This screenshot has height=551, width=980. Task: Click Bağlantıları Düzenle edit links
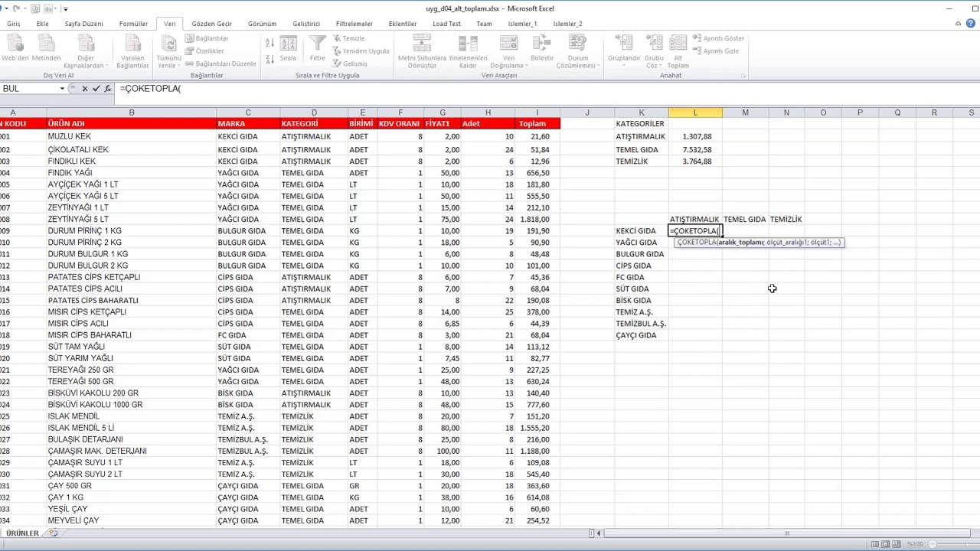point(220,64)
